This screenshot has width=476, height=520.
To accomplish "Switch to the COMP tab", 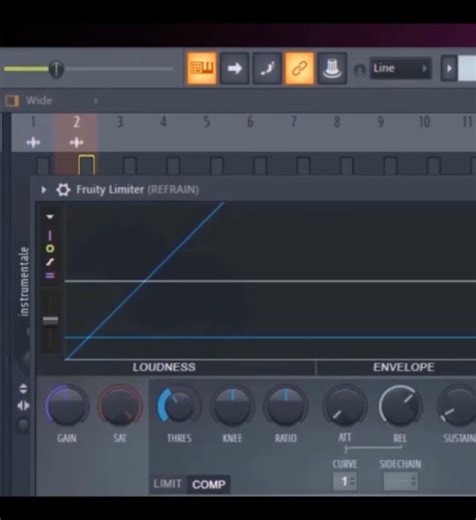I will pyautogui.click(x=209, y=484).
